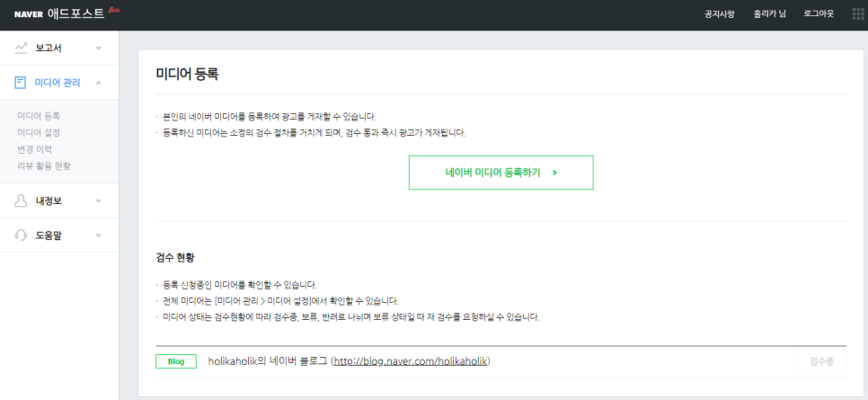Screen dimensions: 868x400
Task: Select the 미디어 관리 menu
Action: pos(59,83)
